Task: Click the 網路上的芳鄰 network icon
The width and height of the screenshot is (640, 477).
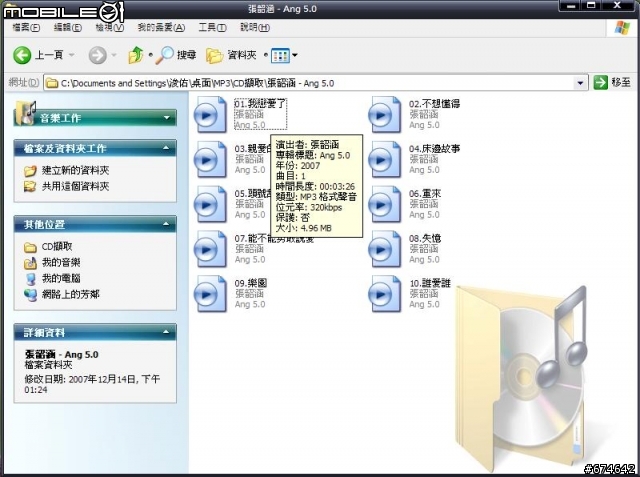Action: pos(30,295)
